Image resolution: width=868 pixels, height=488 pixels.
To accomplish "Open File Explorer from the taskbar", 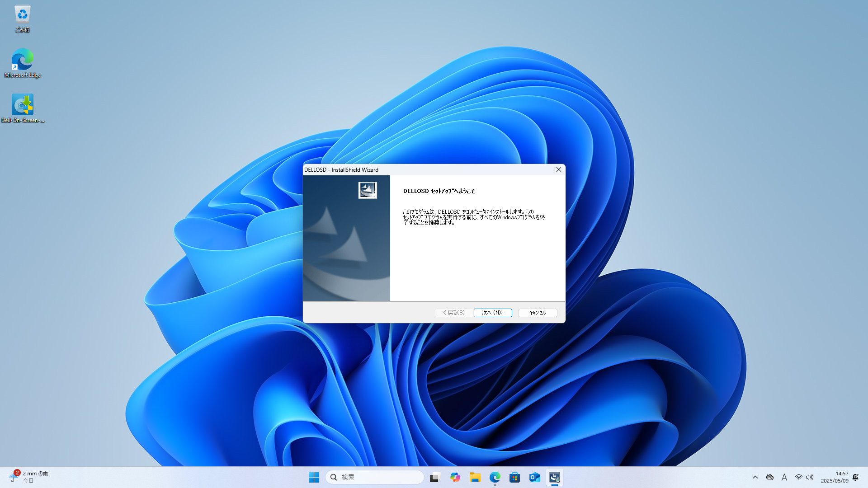I will (475, 477).
